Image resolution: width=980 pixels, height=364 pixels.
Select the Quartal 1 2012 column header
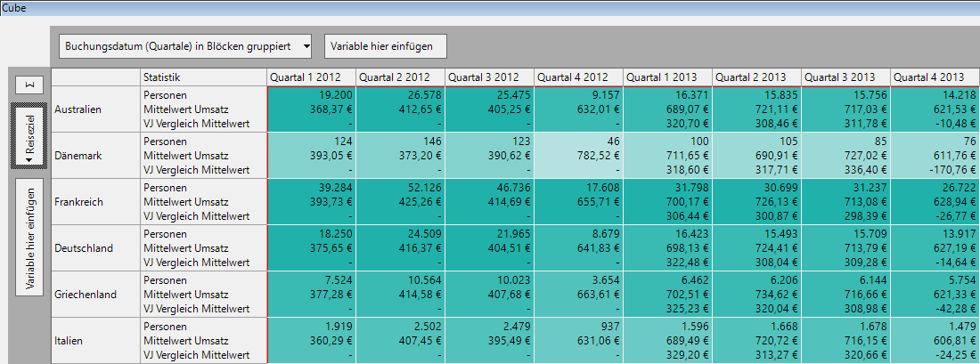pyautogui.click(x=311, y=77)
